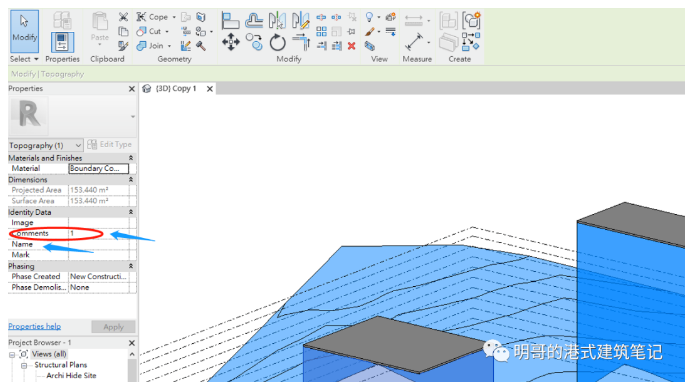Click the Displace Elements icon
Image resolution: width=689 pixels, height=388 pixels.
pyautogui.click(x=391, y=17)
